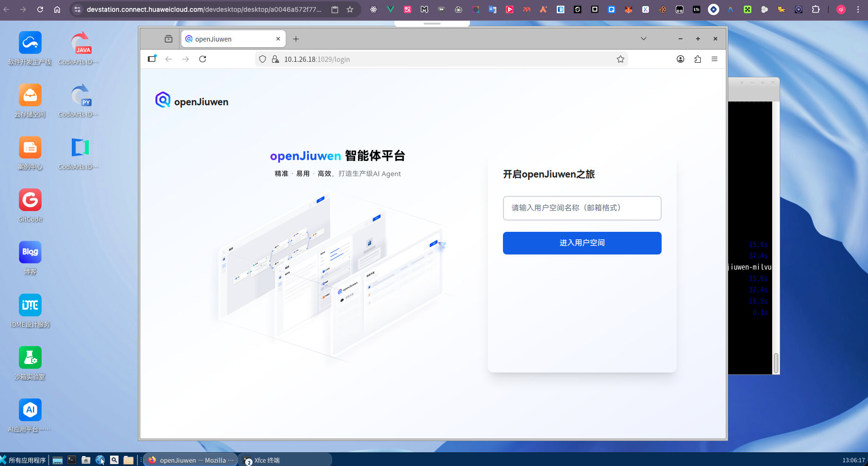The image size is (868, 466).
Task: Open the Firefox hamburger menu
Action: 715,59
